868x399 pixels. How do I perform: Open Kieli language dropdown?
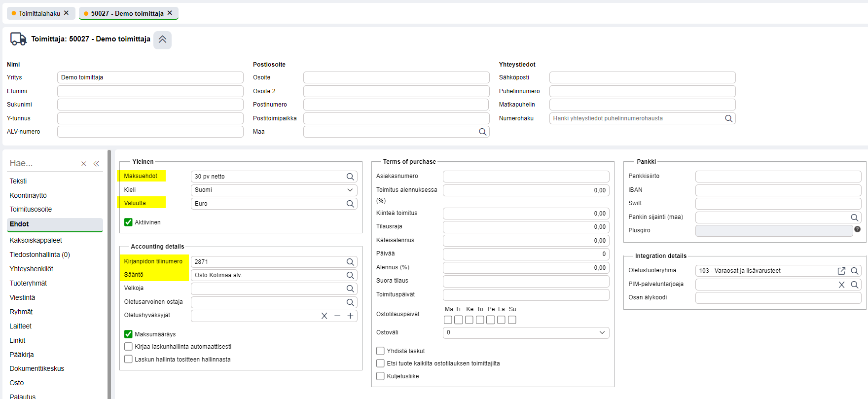point(274,190)
